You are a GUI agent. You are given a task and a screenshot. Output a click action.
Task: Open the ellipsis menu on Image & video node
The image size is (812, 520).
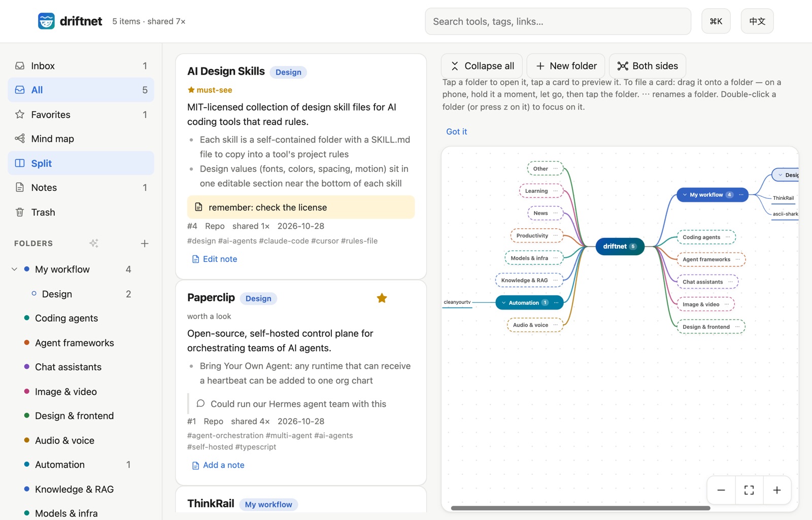[x=727, y=304]
